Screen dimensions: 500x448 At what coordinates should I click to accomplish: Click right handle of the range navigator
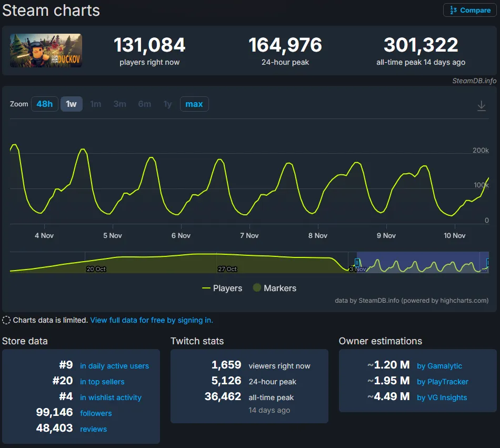pos(484,262)
